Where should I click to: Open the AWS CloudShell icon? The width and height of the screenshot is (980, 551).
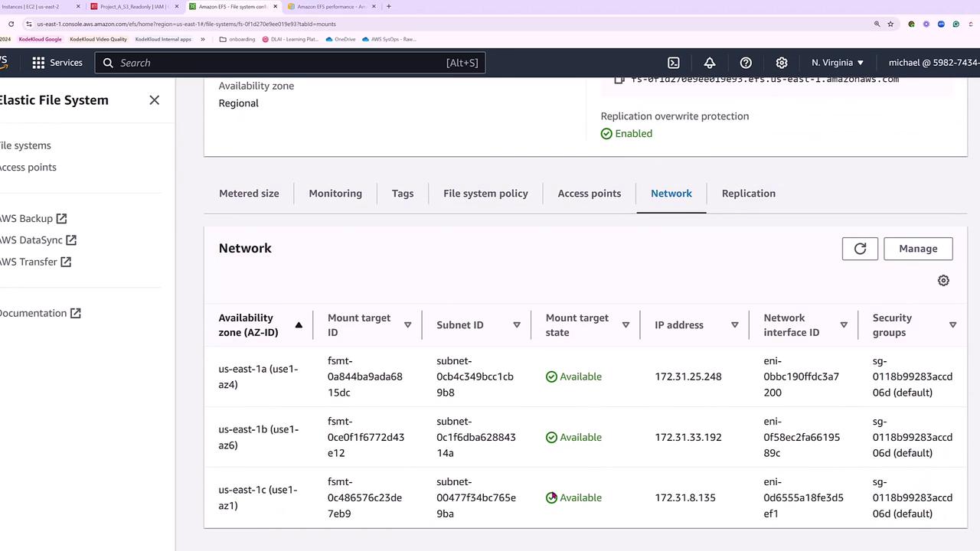click(674, 63)
